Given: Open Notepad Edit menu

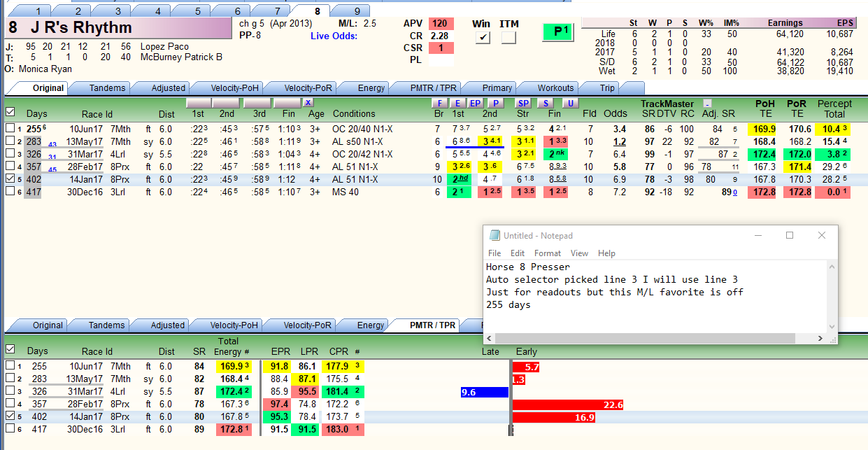Looking at the screenshot, I should click(518, 253).
